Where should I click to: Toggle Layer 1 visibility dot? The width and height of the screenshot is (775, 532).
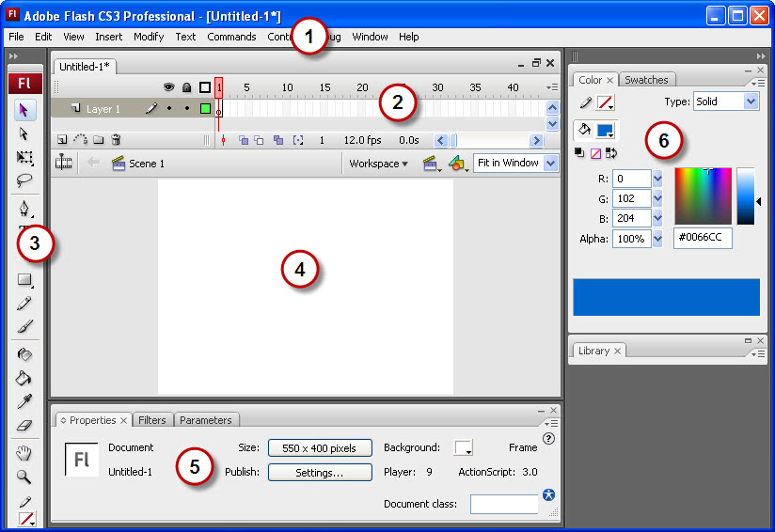[169, 108]
